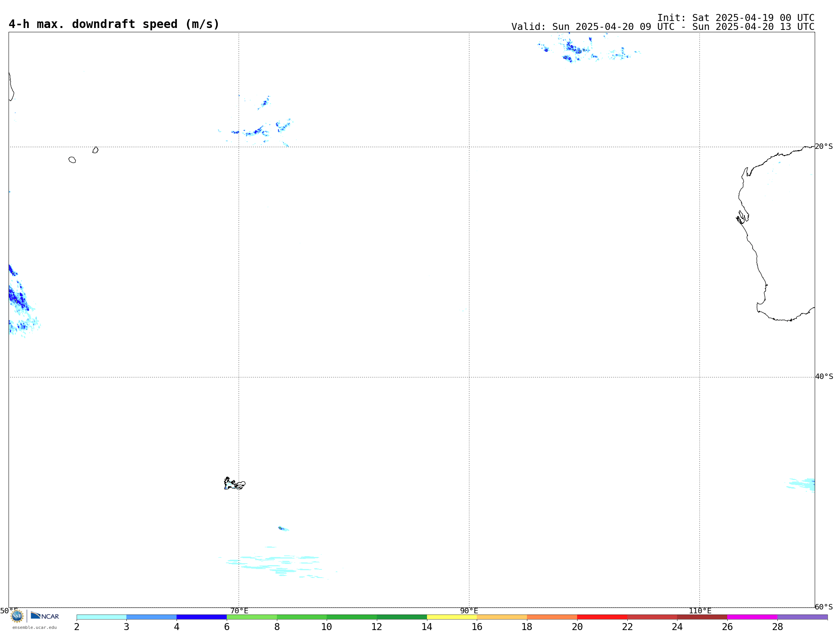Click the Shark Bay coastline feature
The image size is (840, 632).
(742, 217)
